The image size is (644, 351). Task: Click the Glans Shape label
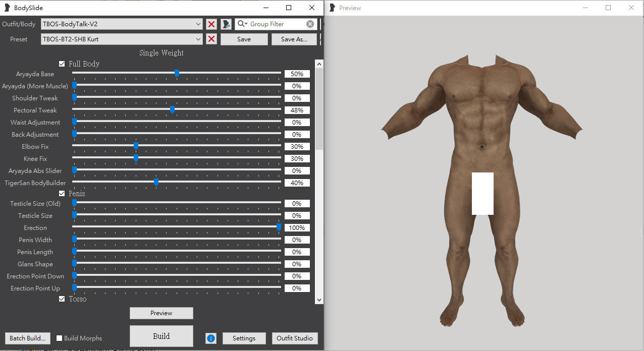coord(35,264)
